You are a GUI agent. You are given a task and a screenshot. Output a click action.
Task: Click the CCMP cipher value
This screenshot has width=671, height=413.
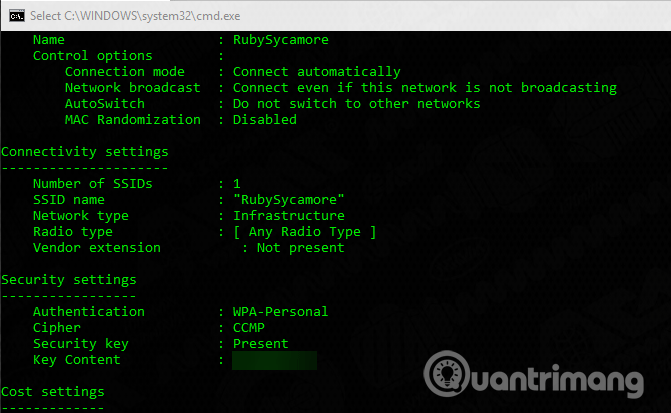(x=248, y=328)
